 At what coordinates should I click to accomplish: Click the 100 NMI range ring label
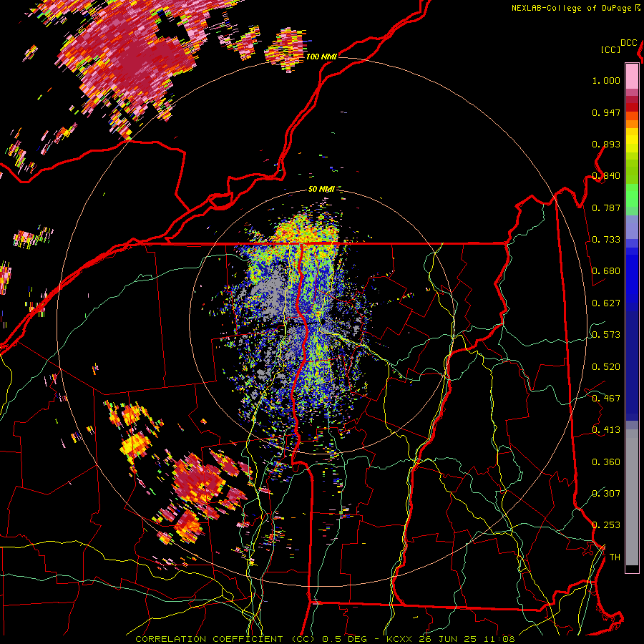(321, 57)
